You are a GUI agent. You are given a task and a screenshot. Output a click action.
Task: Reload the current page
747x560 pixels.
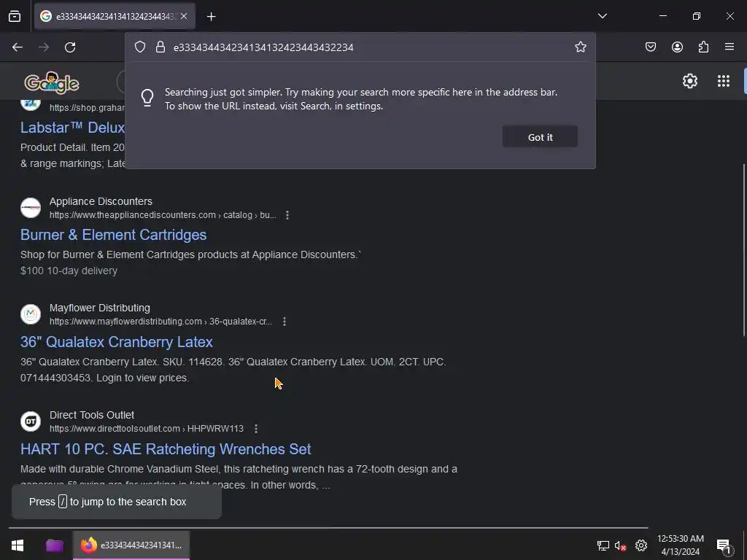point(70,47)
